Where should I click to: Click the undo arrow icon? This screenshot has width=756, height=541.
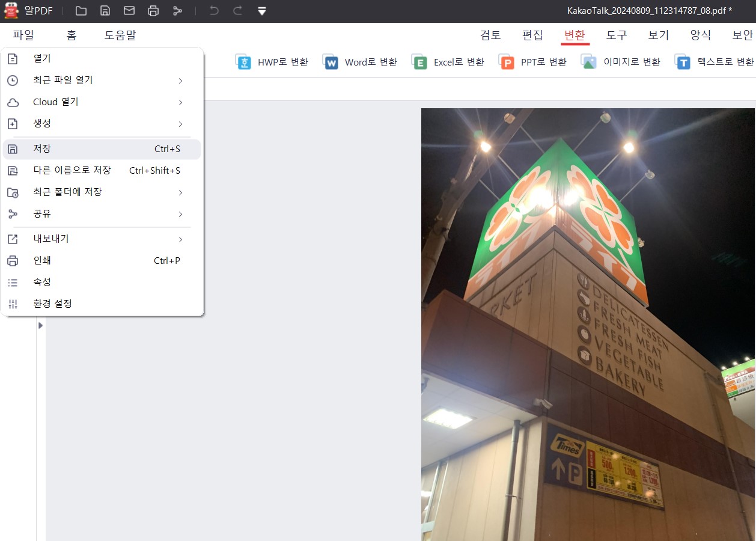pos(215,10)
